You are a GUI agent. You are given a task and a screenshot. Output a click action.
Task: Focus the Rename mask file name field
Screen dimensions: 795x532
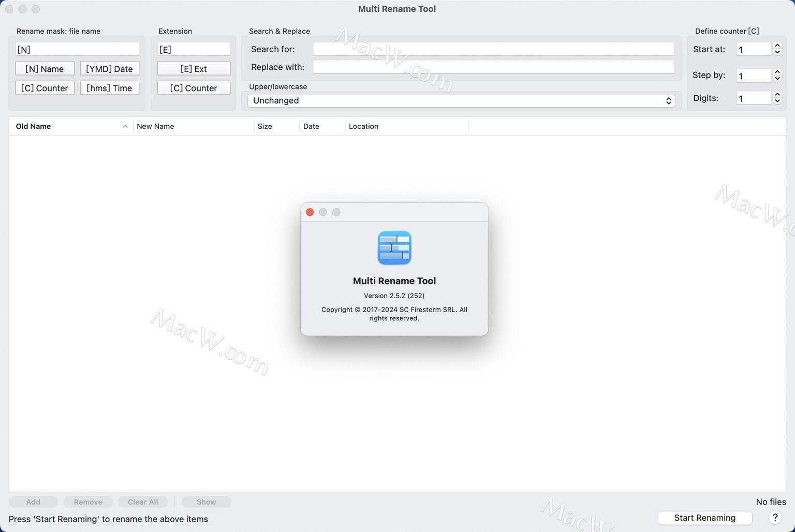[77, 49]
